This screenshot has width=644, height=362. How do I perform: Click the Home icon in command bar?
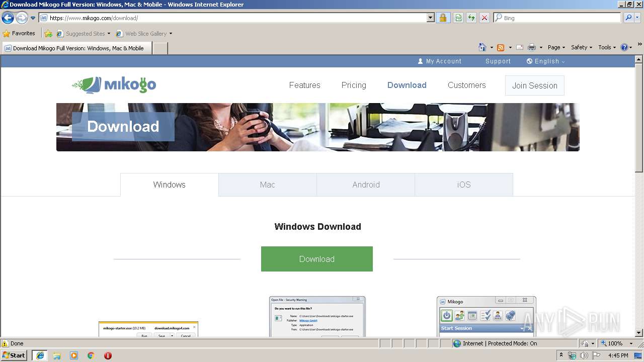pos(482,47)
